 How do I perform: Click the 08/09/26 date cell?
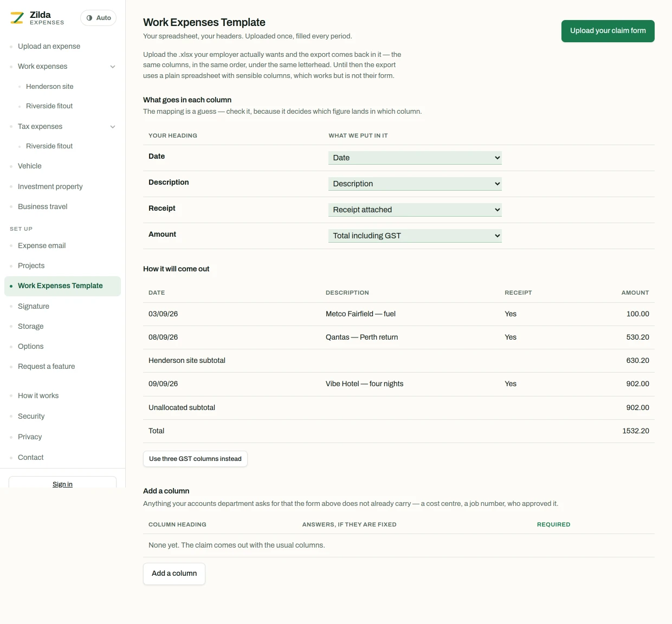163,337
